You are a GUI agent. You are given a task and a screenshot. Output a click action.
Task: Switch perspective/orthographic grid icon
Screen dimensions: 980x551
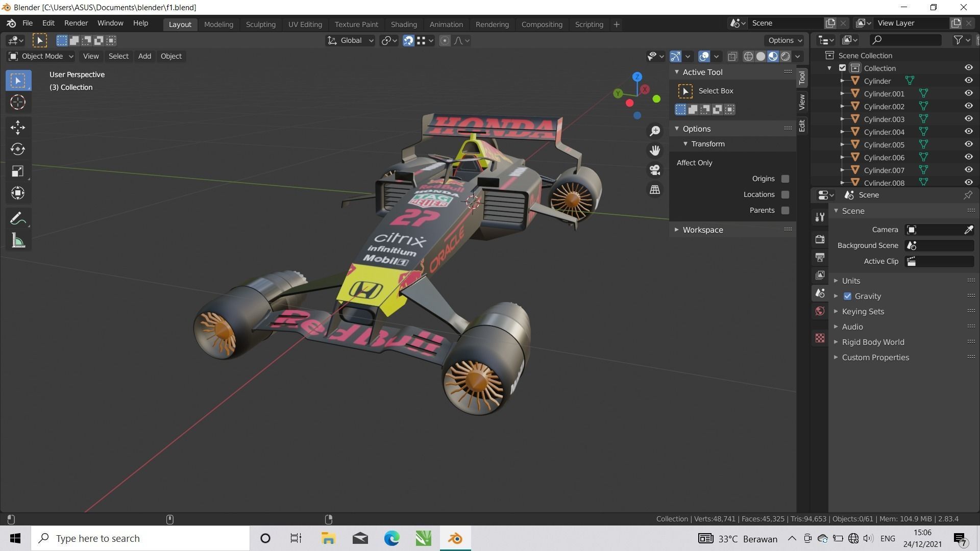click(x=655, y=189)
